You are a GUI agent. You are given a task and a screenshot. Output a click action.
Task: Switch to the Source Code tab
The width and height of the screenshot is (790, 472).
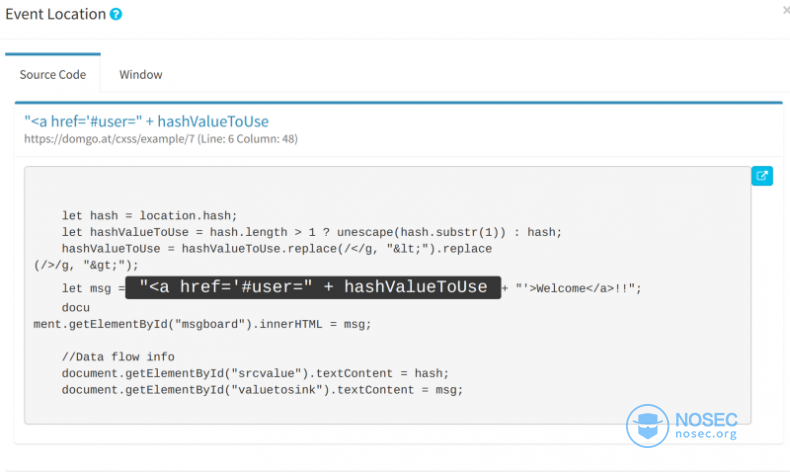tap(53, 75)
